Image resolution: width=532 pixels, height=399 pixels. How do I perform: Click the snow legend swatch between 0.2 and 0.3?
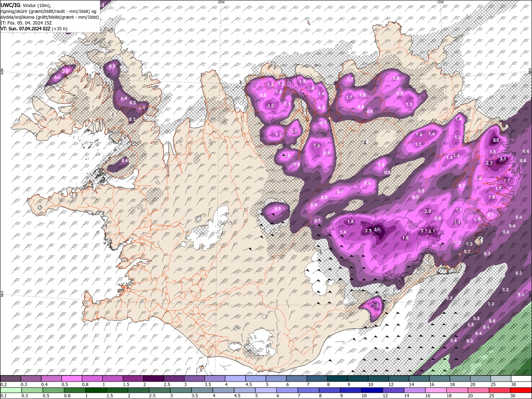[10, 379]
